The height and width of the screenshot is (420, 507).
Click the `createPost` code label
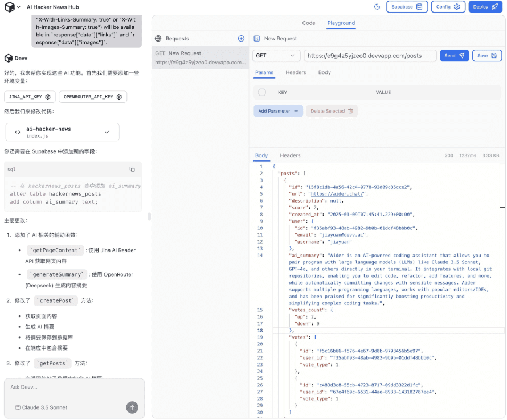(57, 300)
